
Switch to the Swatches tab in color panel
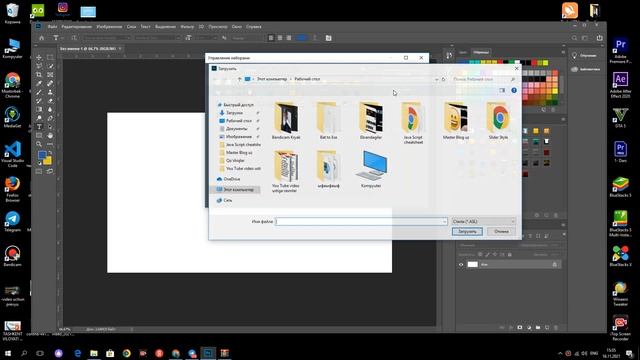tap(480, 52)
